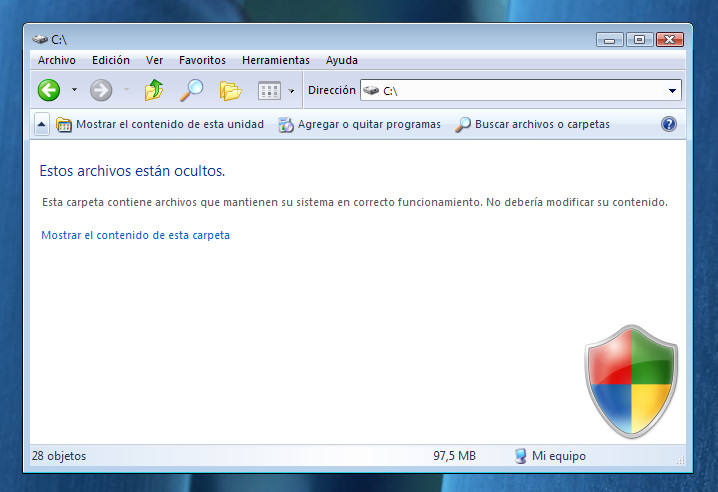
Task: Click the drive icon in address field
Action: click(x=371, y=90)
